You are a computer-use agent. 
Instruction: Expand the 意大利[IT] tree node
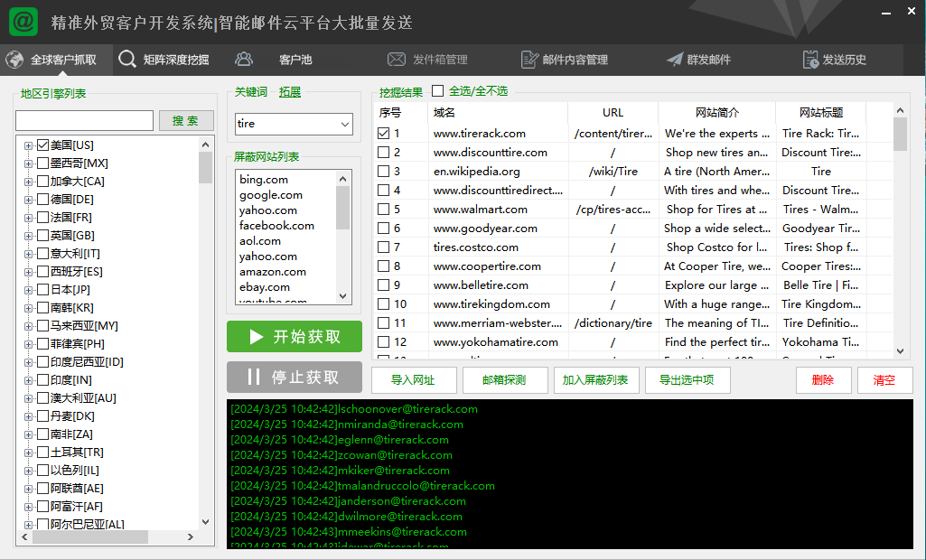point(28,254)
